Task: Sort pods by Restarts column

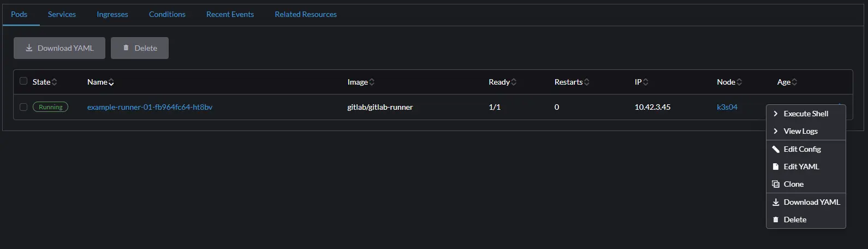Action: (586, 82)
